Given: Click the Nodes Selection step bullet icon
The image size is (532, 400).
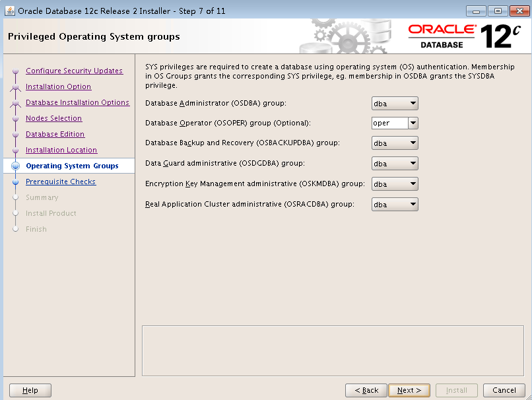Looking at the screenshot, I should pyautogui.click(x=16, y=118).
